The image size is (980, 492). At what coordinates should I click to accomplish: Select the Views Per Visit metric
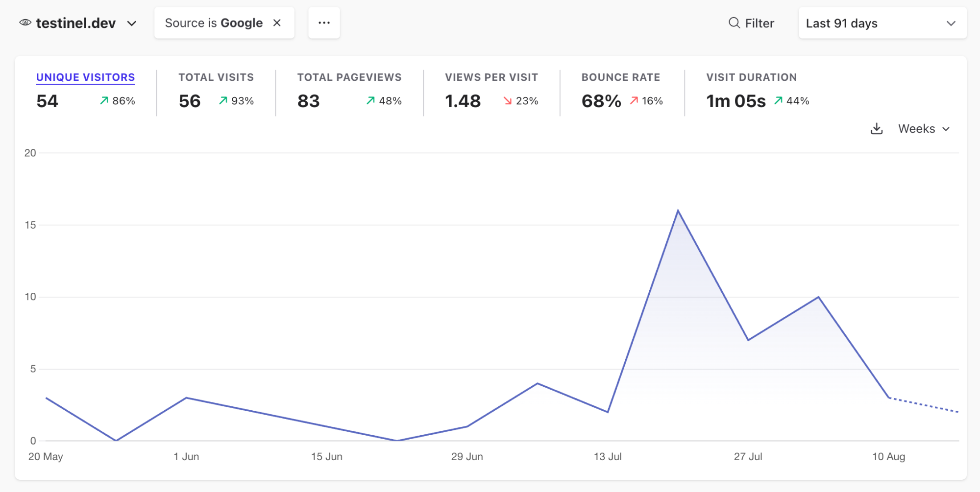click(x=491, y=77)
